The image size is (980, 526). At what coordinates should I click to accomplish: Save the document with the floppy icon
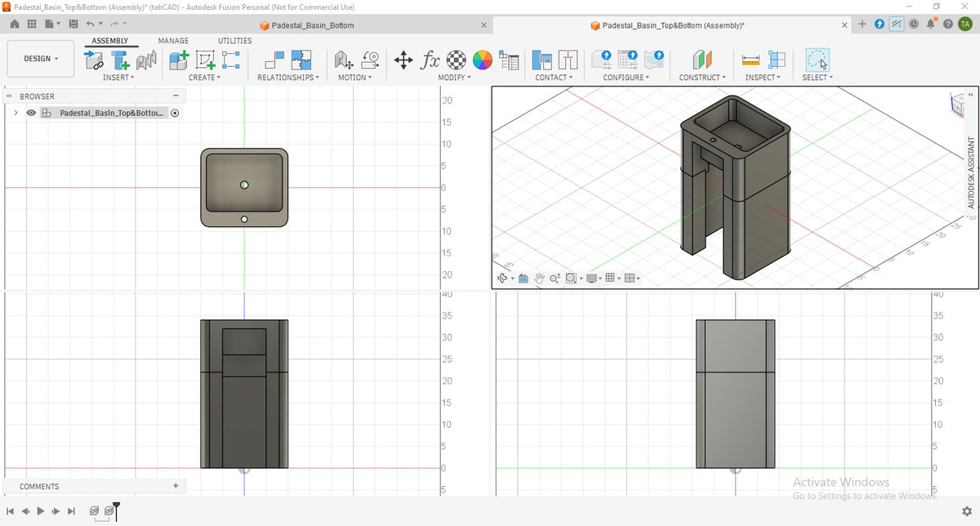tap(73, 25)
